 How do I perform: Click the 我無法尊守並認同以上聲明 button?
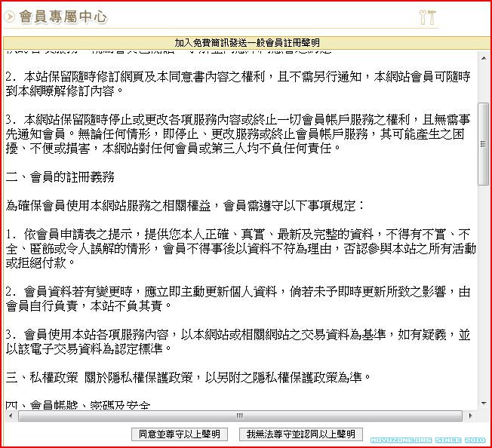pyautogui.click(x=300, y=434)
